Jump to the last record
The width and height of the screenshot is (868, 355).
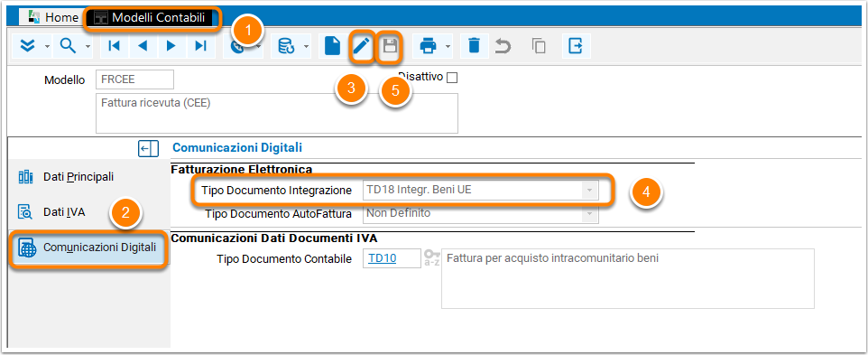click(200, 46)
